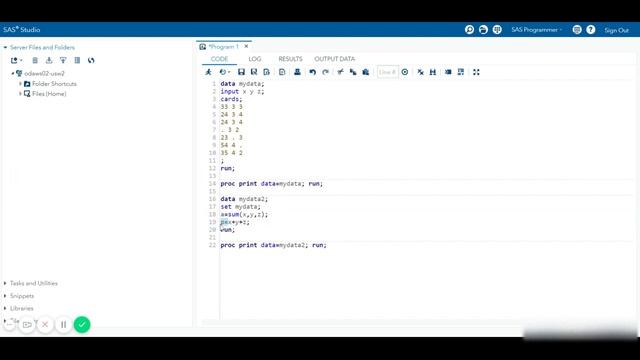This screenshot has width=640, height=360.
Task: Undo the last edit in the code editor
Action: (x=313, y=72)
